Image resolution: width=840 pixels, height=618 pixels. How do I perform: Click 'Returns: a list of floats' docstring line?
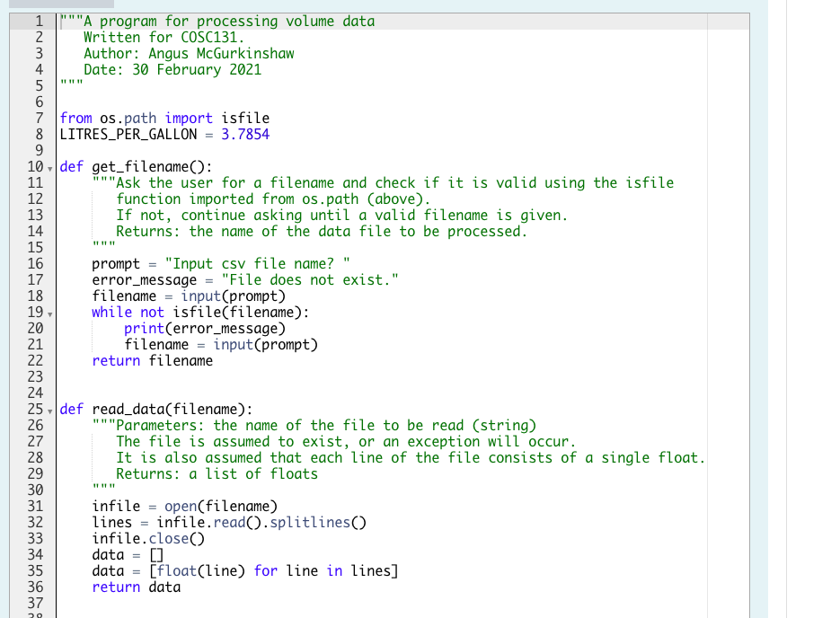(x=217, y=474)
